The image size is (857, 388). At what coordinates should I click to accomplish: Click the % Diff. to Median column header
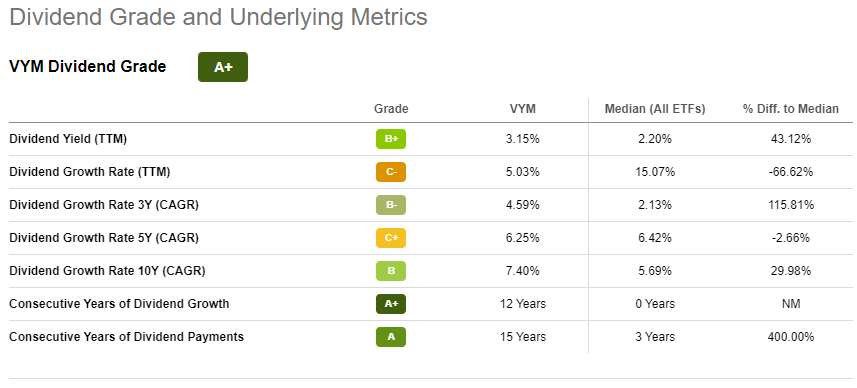790,109
